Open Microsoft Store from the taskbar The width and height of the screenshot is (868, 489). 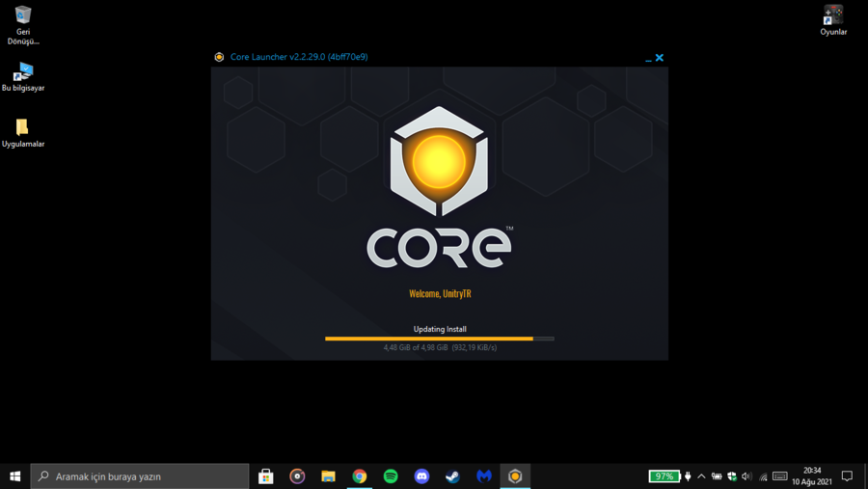click(x=266, y=476)
